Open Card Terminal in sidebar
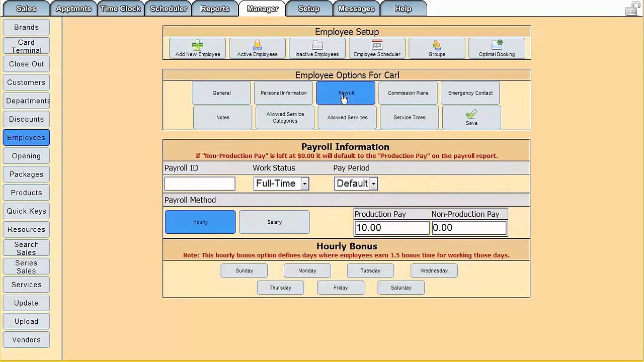Screen dimensions: 644x362 (x=26, y=46)
